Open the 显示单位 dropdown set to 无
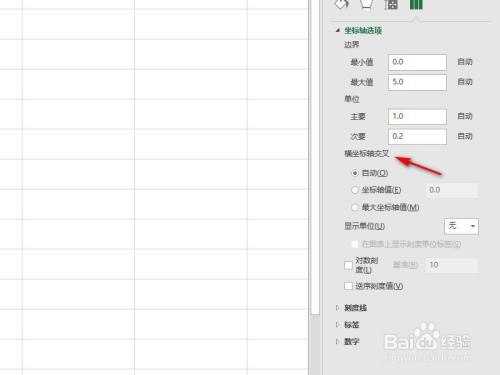 pos(461,226)
